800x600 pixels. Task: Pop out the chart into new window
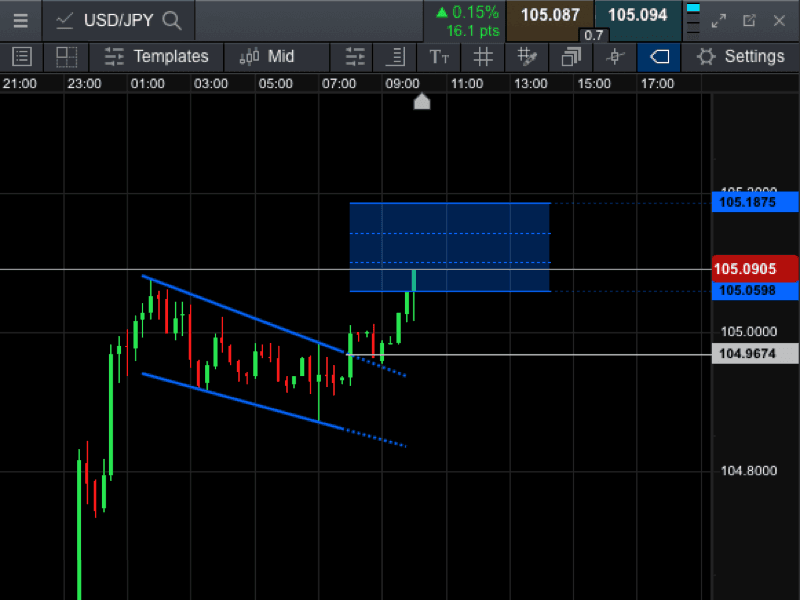[749, 20]
